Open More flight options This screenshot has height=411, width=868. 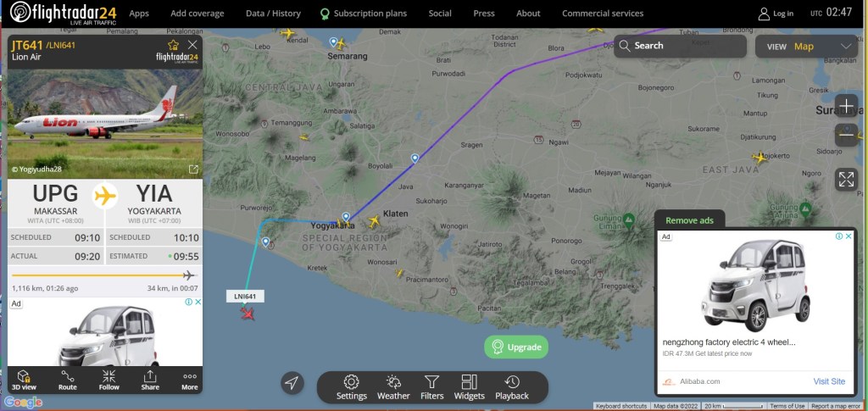(190, 380)
